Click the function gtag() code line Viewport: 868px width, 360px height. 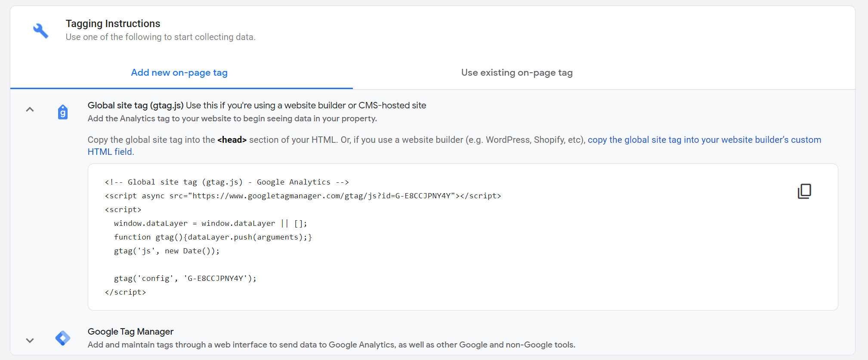click(213, 237)
